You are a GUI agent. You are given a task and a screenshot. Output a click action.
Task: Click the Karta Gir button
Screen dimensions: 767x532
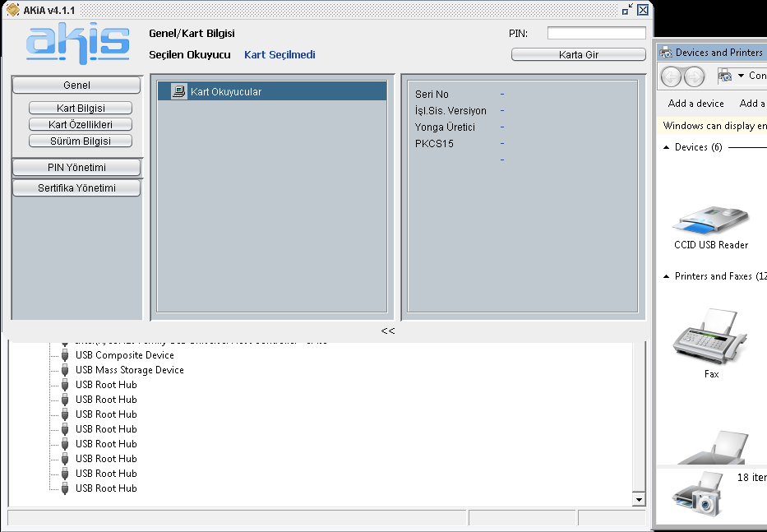tap(578, 54)
